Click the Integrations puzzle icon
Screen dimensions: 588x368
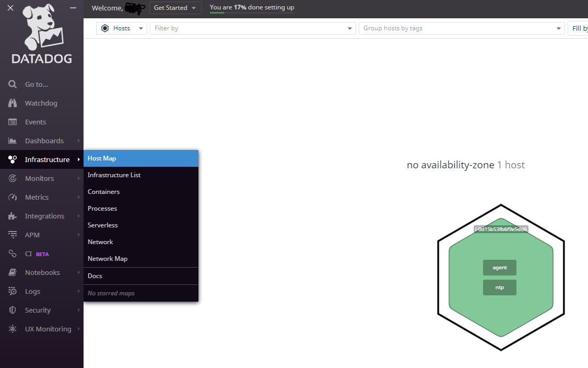click(13, 216)
